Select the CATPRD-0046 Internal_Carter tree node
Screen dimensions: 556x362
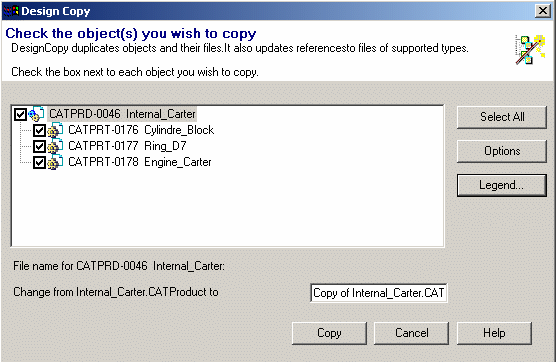coord(122,114)
